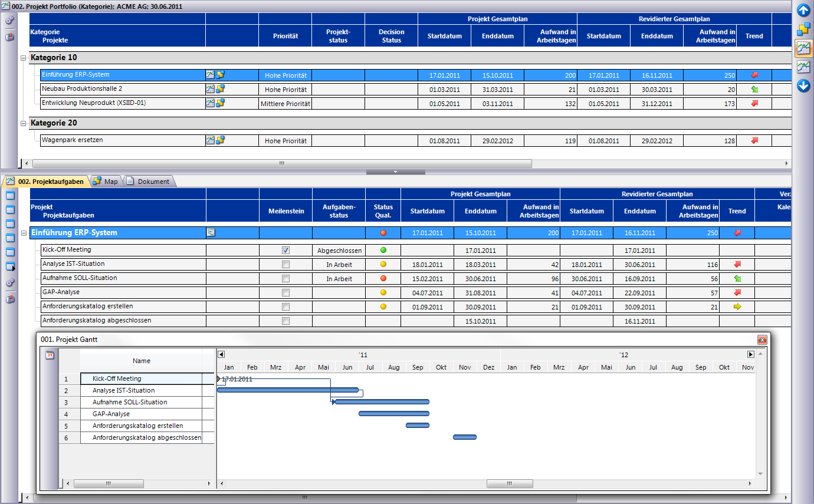Click the calendar icon in Projekt Gantt window
This screenshot has height=504, width=814.
[x=50, y=355]
